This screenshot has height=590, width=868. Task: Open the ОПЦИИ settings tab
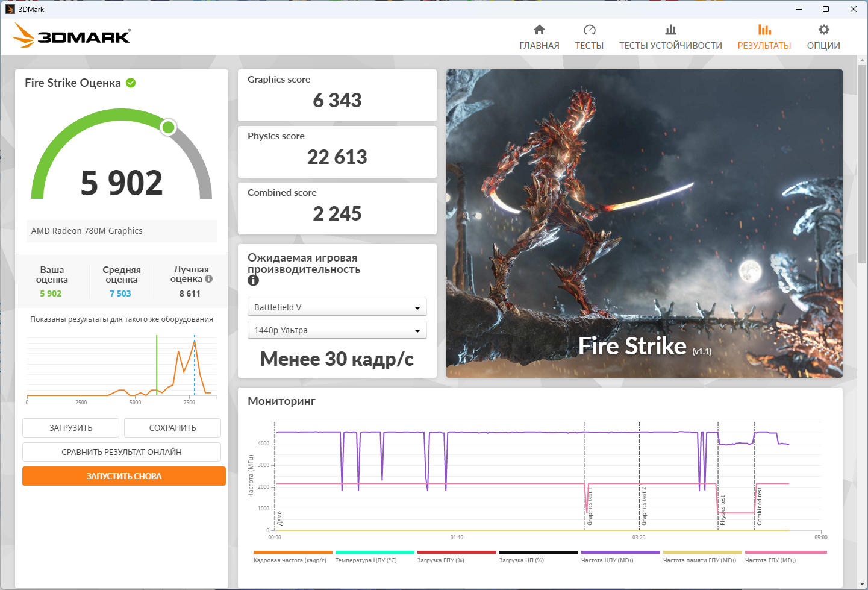pyautogui.click(x=823, y=37)
